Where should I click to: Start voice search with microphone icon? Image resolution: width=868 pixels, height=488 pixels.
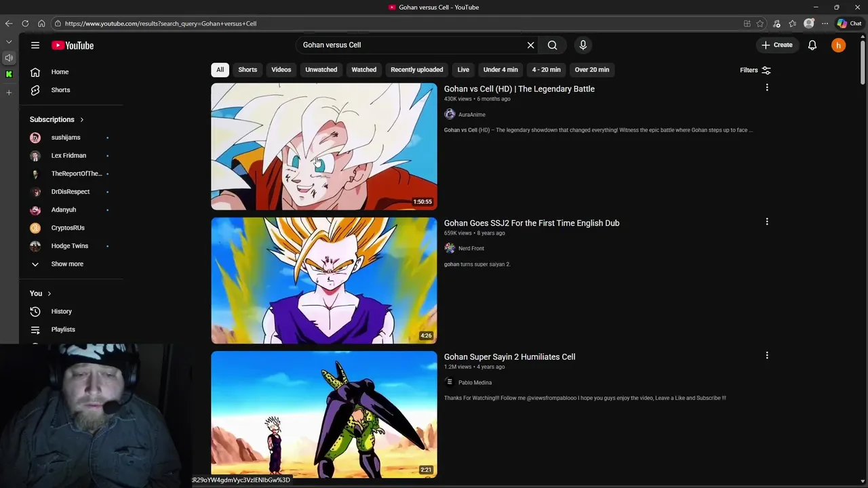point(583,45)
